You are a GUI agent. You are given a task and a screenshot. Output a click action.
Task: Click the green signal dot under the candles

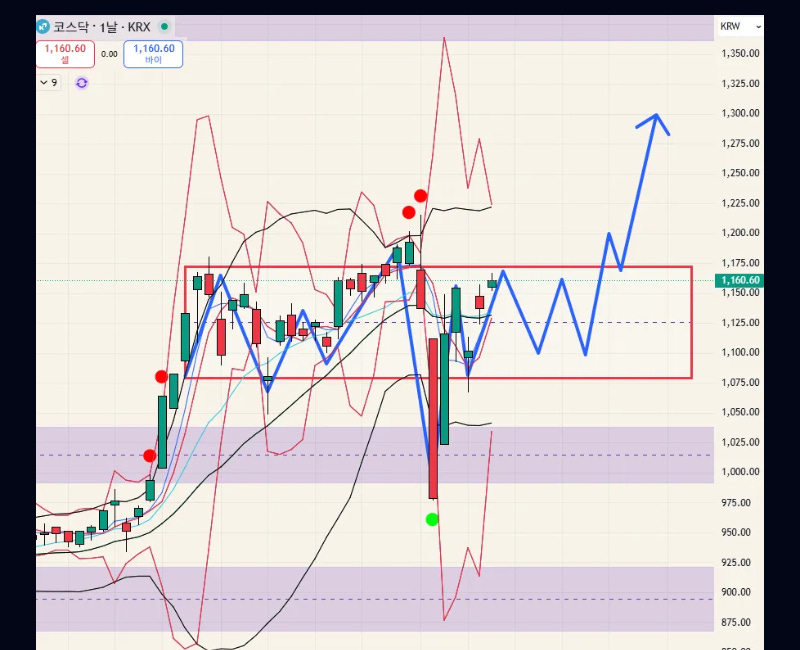[432, 520]
